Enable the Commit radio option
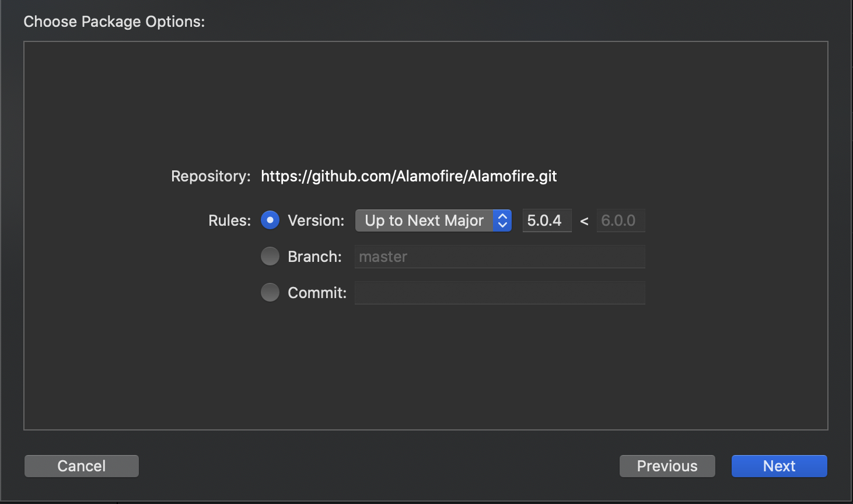853x504 pixels. tap(270, 292)
